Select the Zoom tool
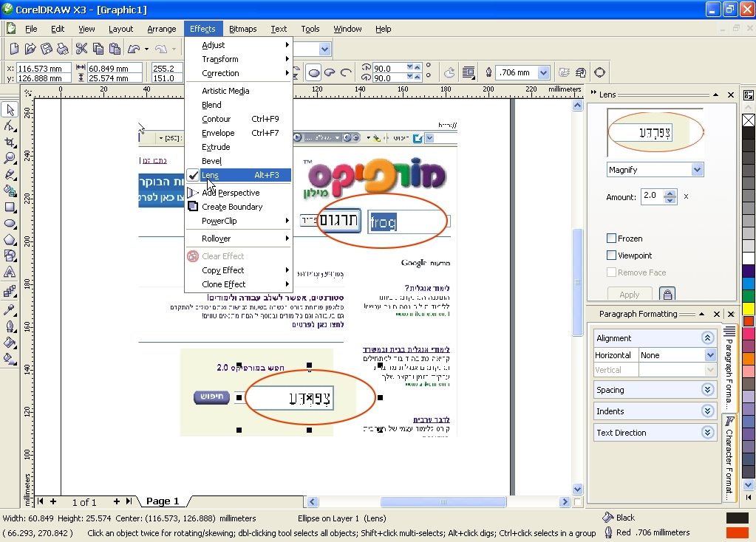 pos(10,158)
